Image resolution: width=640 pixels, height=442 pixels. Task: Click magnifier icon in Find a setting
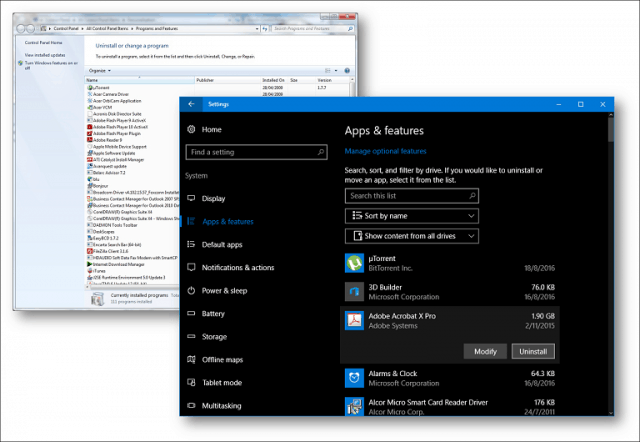(321, 152)
